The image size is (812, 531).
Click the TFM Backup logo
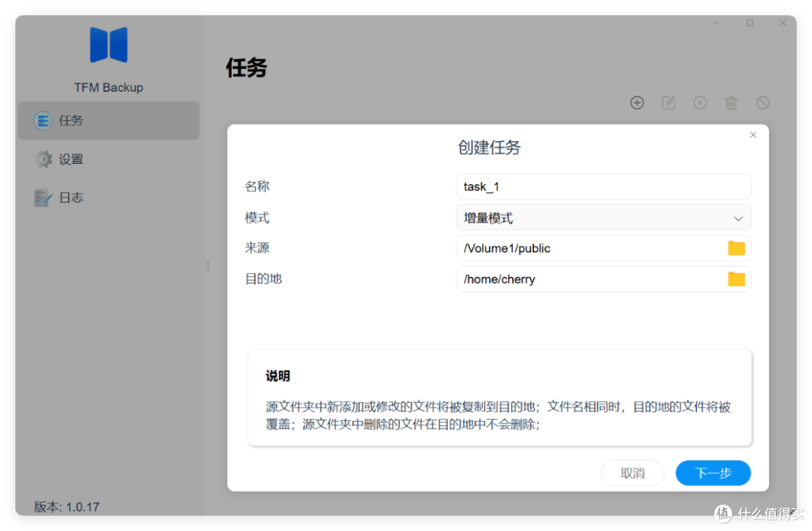point(109,44)
